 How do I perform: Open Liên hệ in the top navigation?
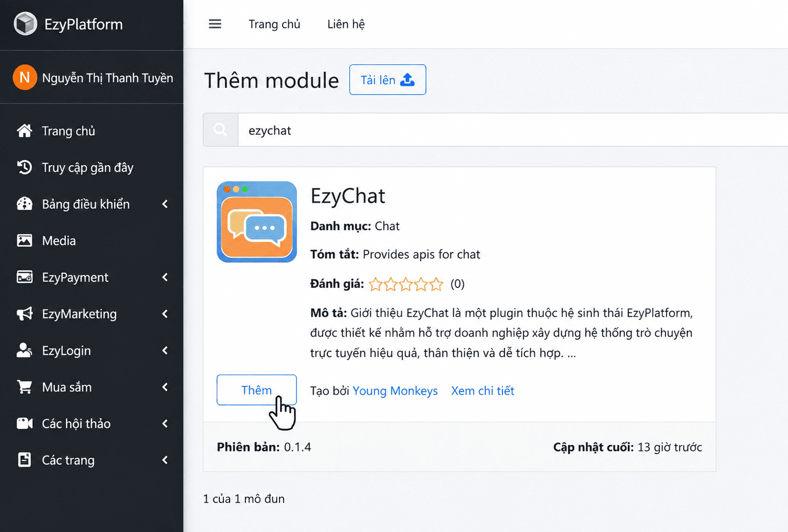pos(346,24)
